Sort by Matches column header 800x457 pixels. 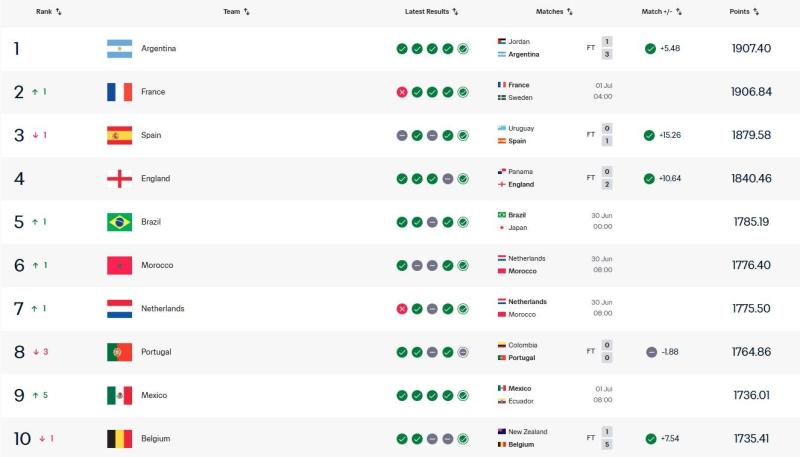click(x=554, y=11)
